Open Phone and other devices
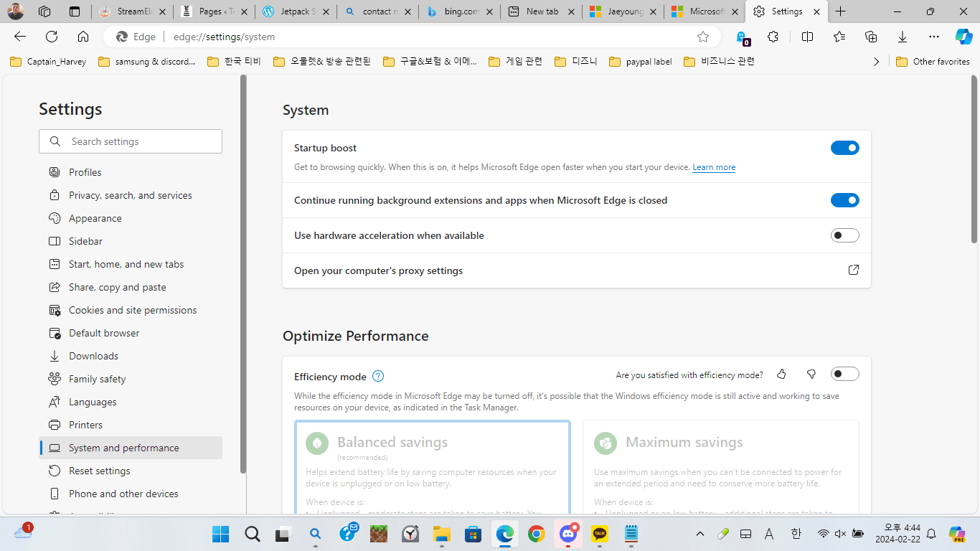This screenshot has height=551, width=980. [131, 494]
